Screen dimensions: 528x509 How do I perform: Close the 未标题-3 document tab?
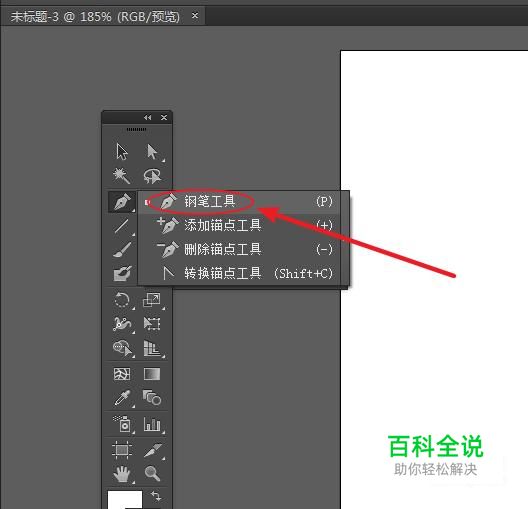coord(195,15)
